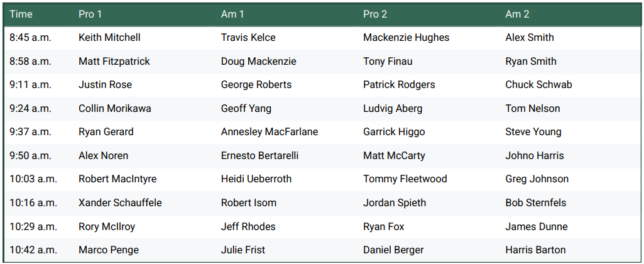
Task: Click Travis Kelce's name
Action: pos(248,38)
